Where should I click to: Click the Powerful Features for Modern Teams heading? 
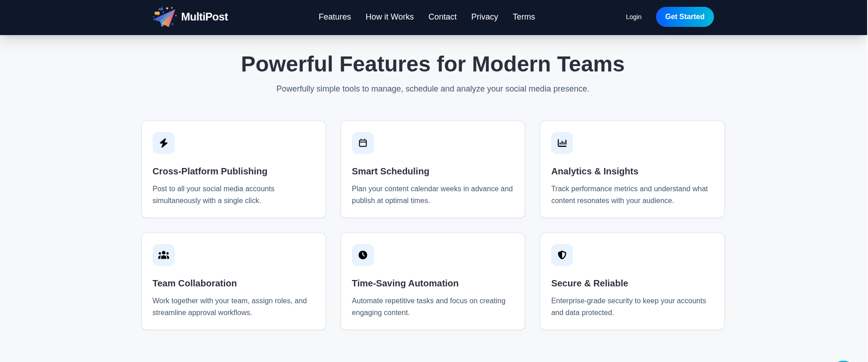[433, 64]
